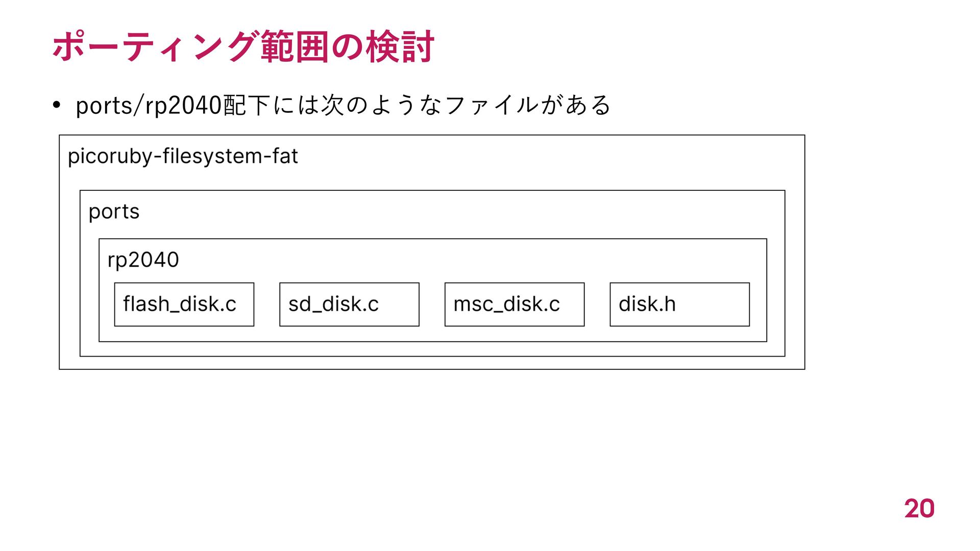Click the bullet point marker
Viewport: 980px width, 551px height.
[x=57, y=105]
